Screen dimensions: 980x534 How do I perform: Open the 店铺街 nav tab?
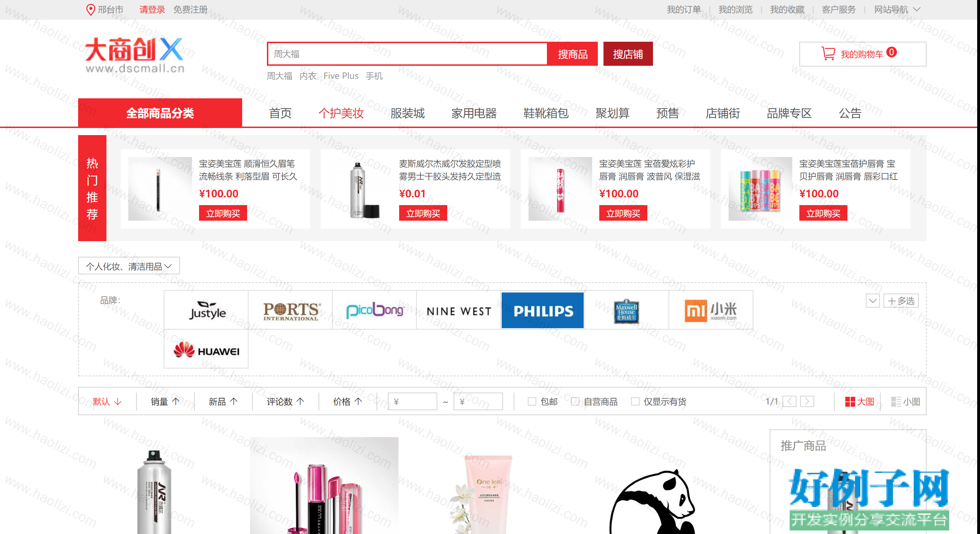pos(723,113)
